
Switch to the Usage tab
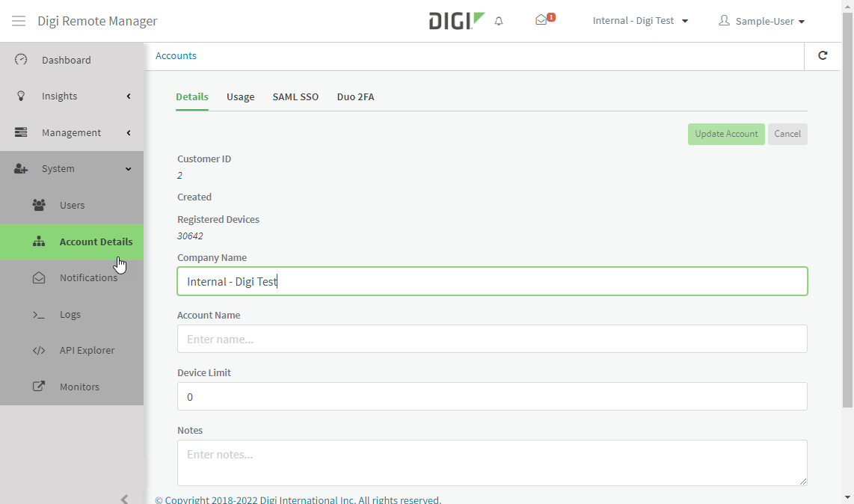[240, 96]
